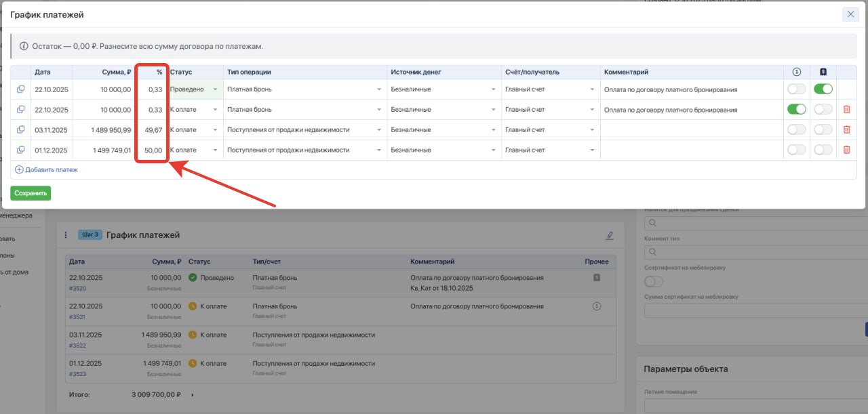
Task: Click the Добавить платеж link
Action: [47, 170]
